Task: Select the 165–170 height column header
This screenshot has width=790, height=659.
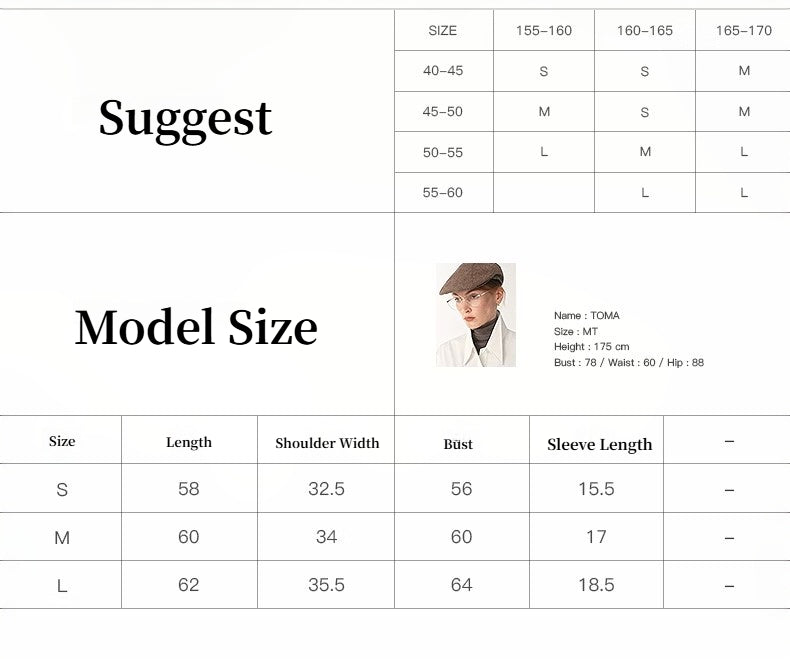Action: pyautogui.click(x=743, y=31)
